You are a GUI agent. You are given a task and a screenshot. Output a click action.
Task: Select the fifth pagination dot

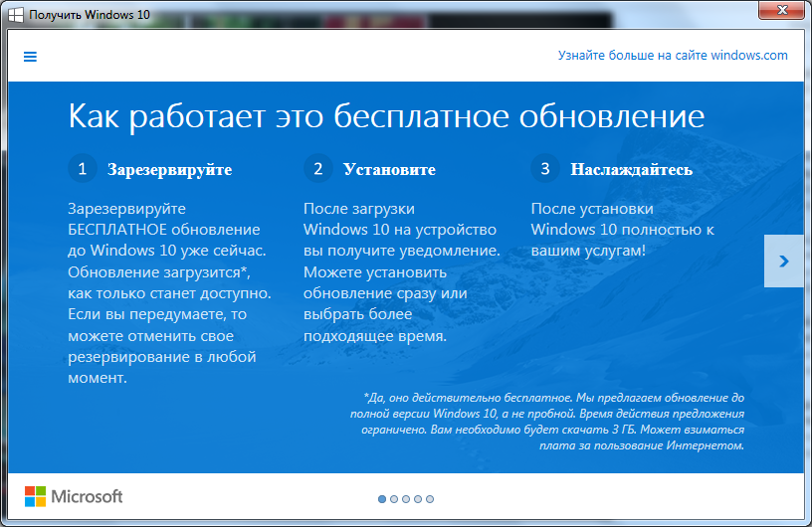point(430,499)
